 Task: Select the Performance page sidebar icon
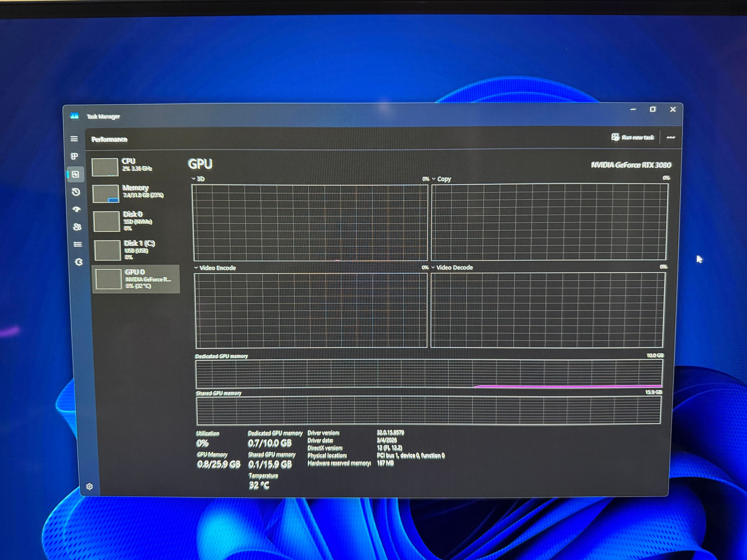click(x=76, y=174)
